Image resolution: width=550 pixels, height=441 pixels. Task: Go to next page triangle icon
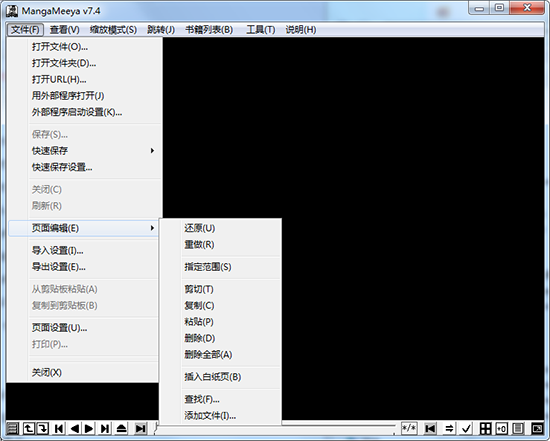point(89,428)
